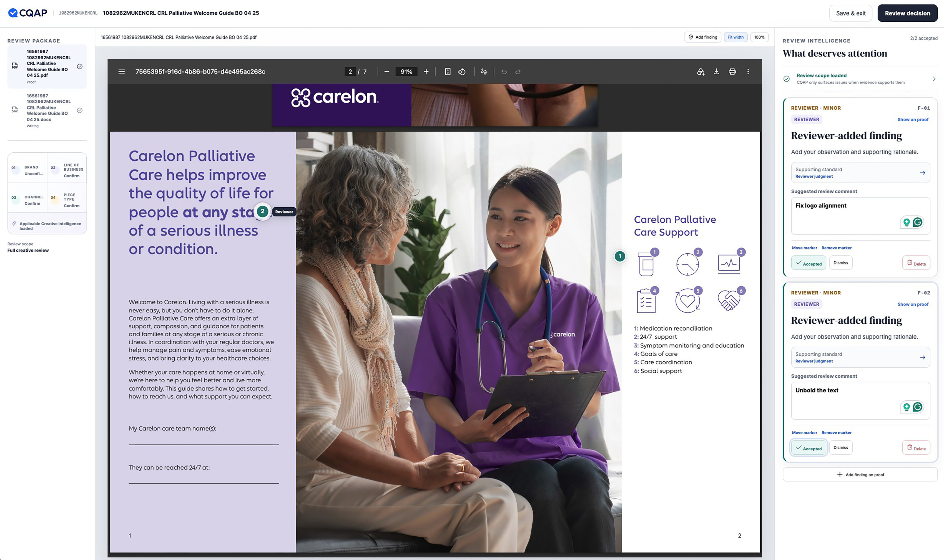Rotate the PDF counterclockwise
Screen dimensions: 944x560
point(462,72)
